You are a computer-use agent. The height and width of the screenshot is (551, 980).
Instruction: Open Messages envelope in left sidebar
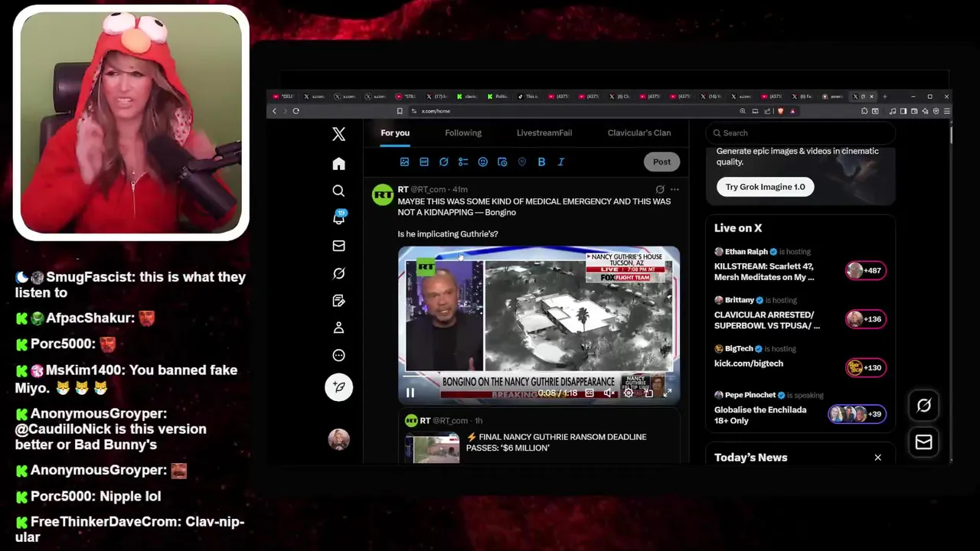338,246
